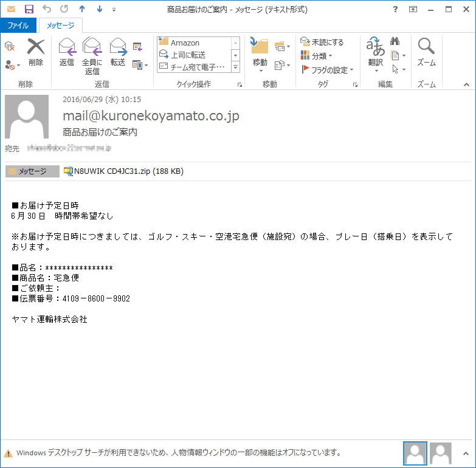Open the Categorize (分類) dropdown
476x468 pixels.
317,56
